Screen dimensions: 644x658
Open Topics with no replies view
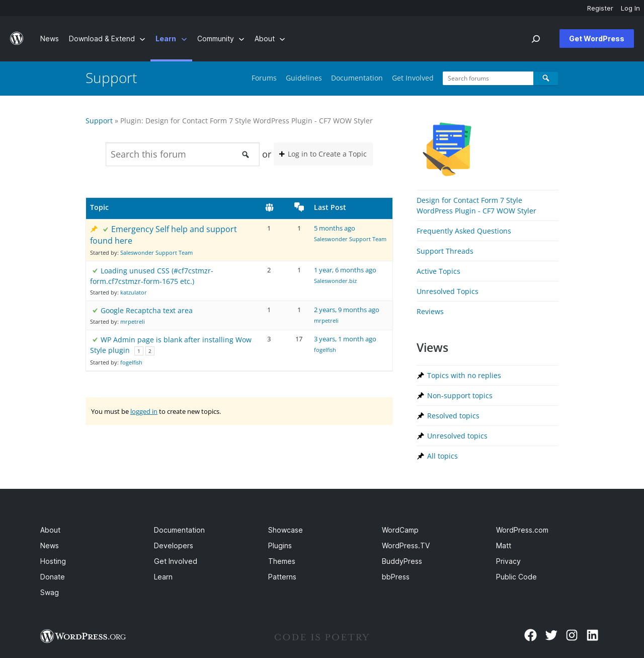coord(464,376)
